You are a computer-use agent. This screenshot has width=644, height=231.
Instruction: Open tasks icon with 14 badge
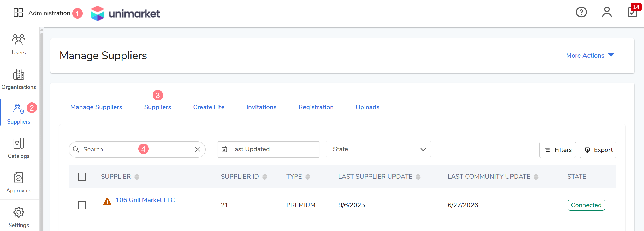coord(633,11)
